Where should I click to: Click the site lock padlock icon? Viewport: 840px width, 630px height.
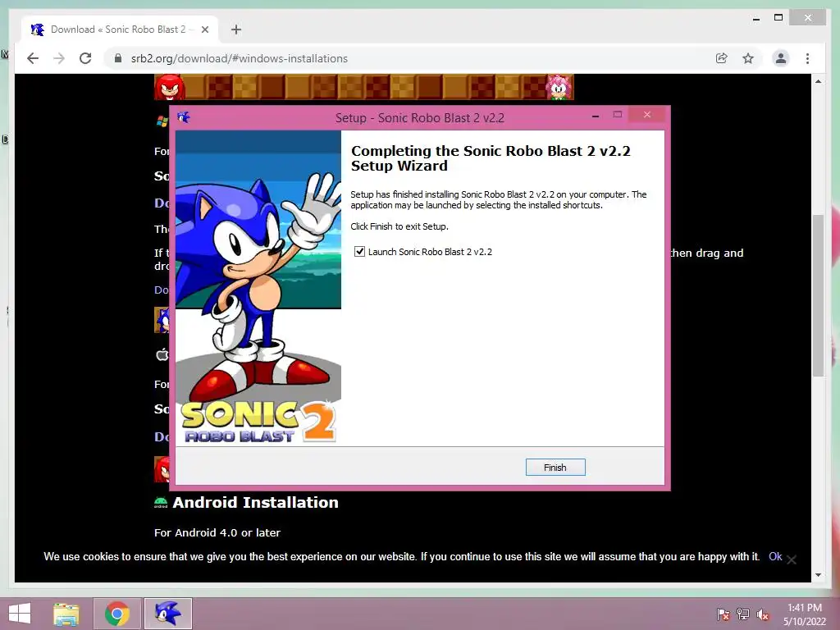[118, 58]
